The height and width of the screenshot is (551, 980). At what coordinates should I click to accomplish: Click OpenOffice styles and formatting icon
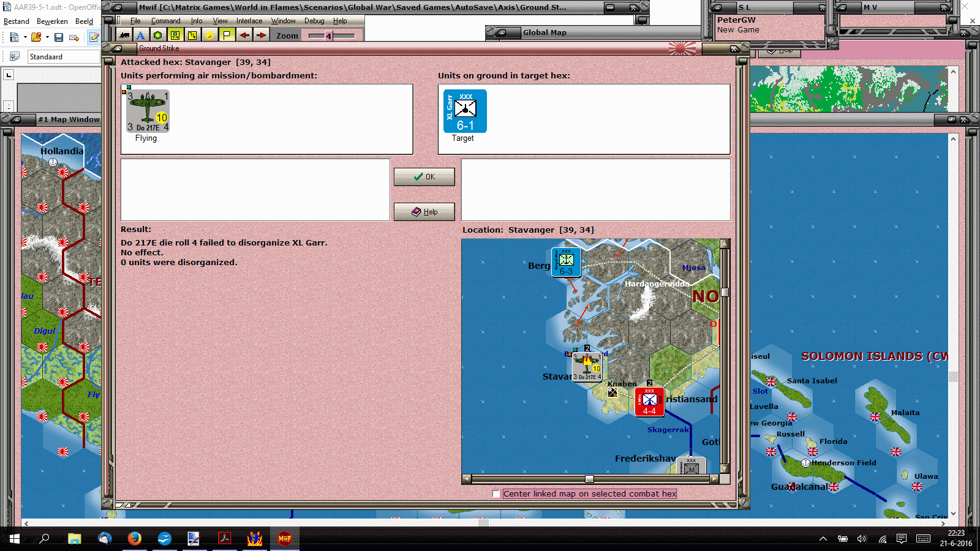pyautogui.click(x=15, y=56)
